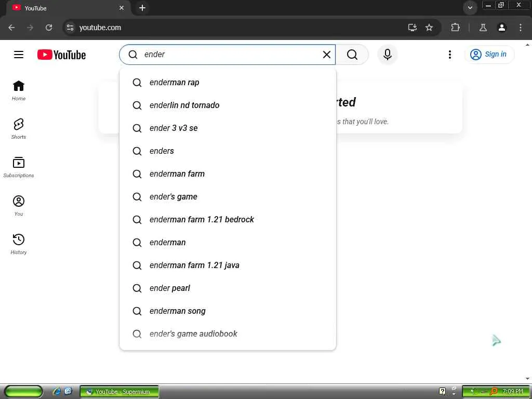The width and height of the screenshot is (532, 399).
Task: Choose the "ender's game" suggestion
Action: (228, 197)
